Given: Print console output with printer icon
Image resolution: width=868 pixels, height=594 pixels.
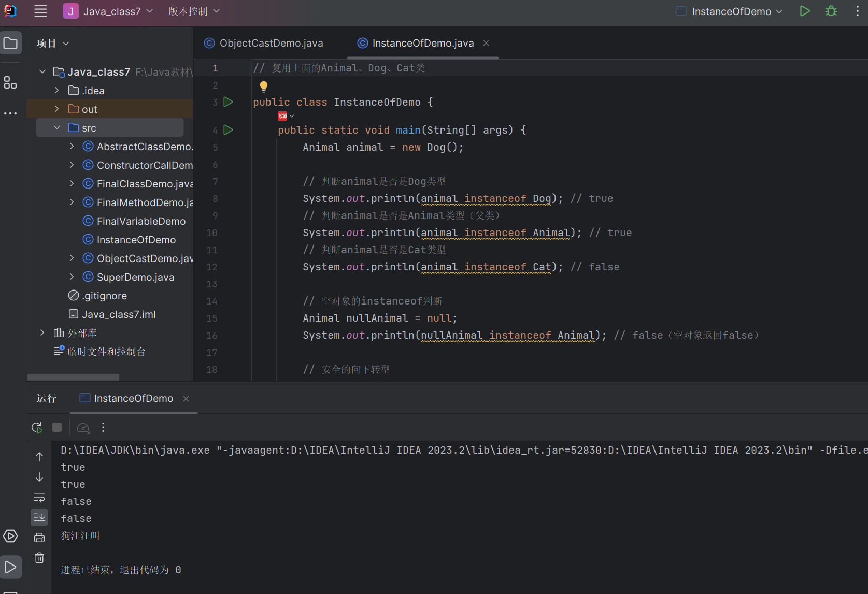Looking at the screenshot, I should 39,538.
